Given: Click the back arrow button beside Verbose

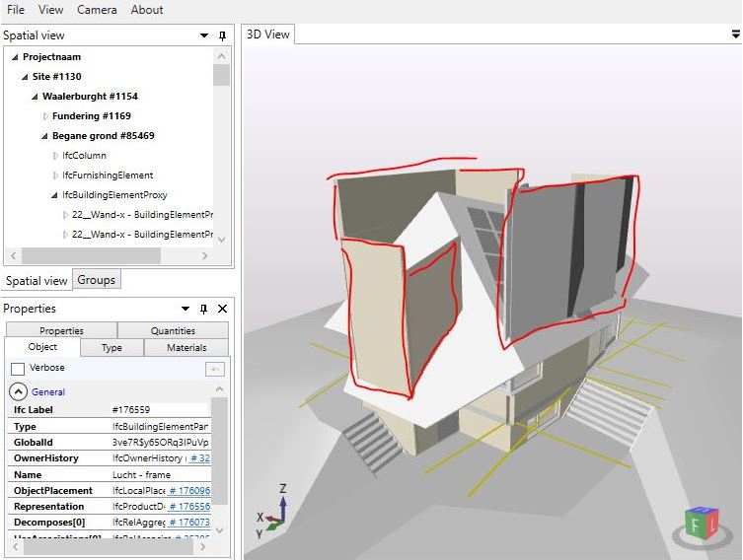Looking at the screenshot, I should click(x=215, y=370).
